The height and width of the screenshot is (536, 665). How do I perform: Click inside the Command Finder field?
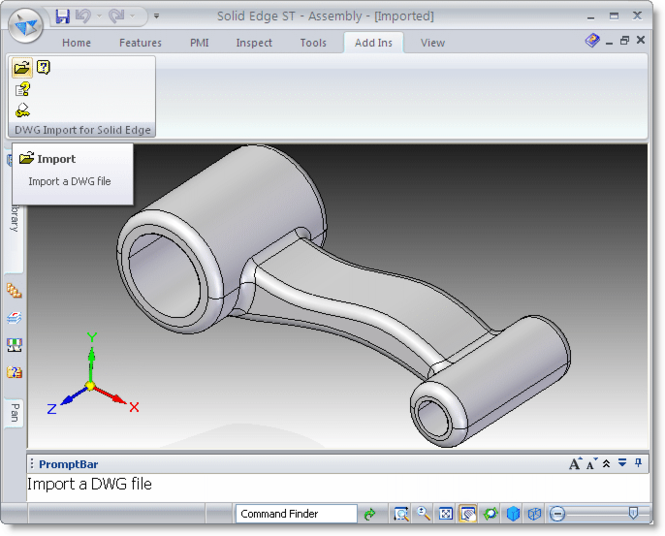point(296,514)
